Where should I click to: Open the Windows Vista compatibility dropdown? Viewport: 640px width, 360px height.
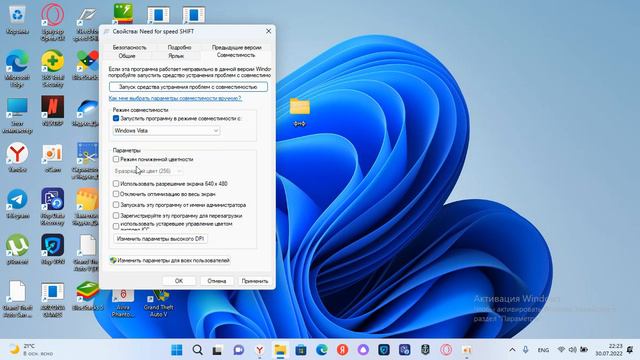coord(167,131)
